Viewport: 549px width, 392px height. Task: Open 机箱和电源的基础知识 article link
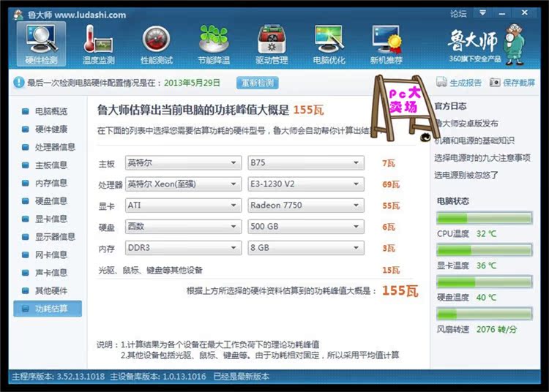coord(474,140)
